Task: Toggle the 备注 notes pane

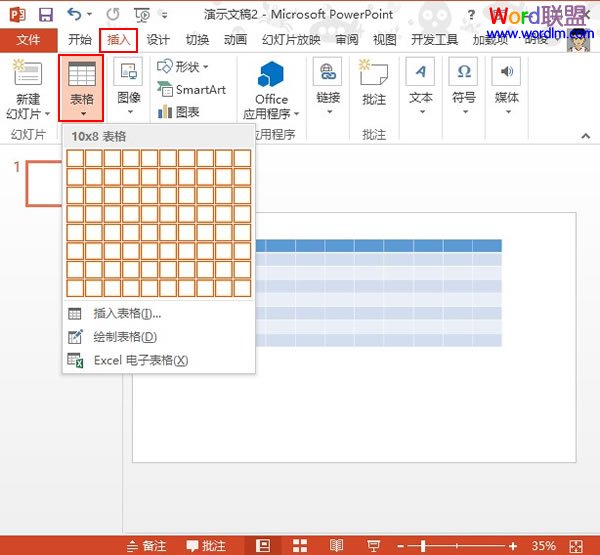Action: [147, 545]
